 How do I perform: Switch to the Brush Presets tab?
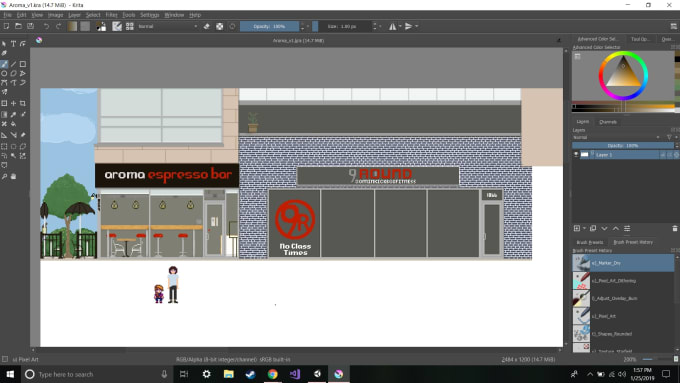pos(589,242)
